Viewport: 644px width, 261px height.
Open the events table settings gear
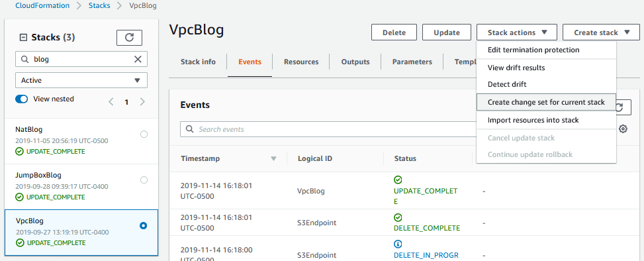623,129
